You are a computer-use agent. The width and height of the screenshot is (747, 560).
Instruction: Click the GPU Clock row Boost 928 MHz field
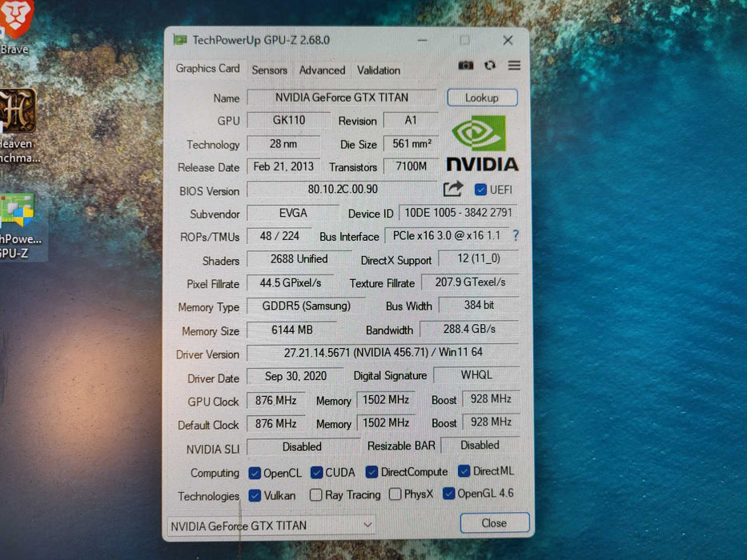click(x=491, y=398)
